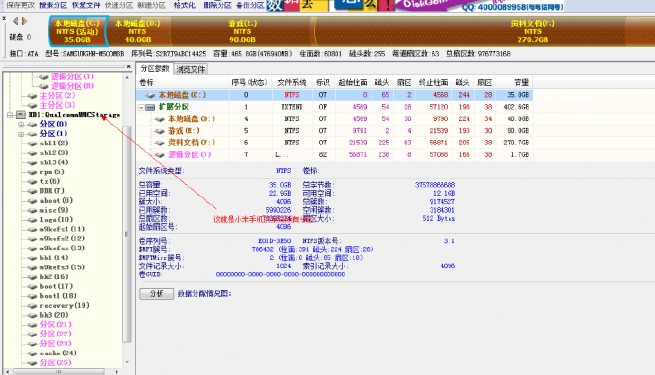Select the bk1(14) partition
The width and height of the screenshot is (655, 375).
point(54,258)
